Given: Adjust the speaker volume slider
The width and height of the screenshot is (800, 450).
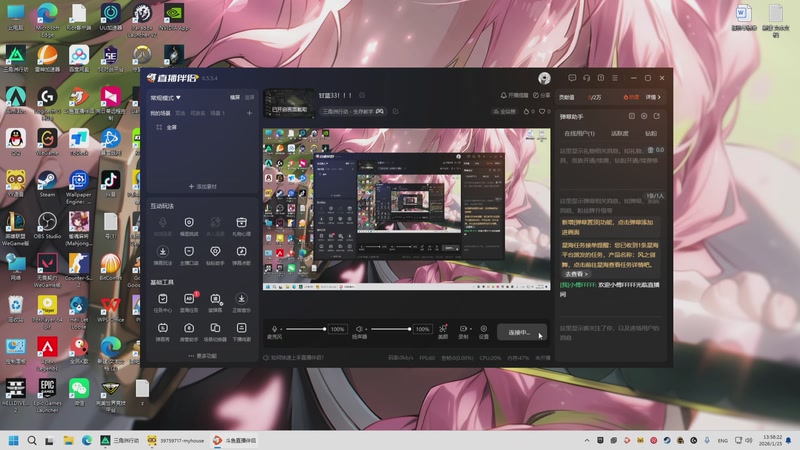Looking at the screenshot, I should (391, 329).
